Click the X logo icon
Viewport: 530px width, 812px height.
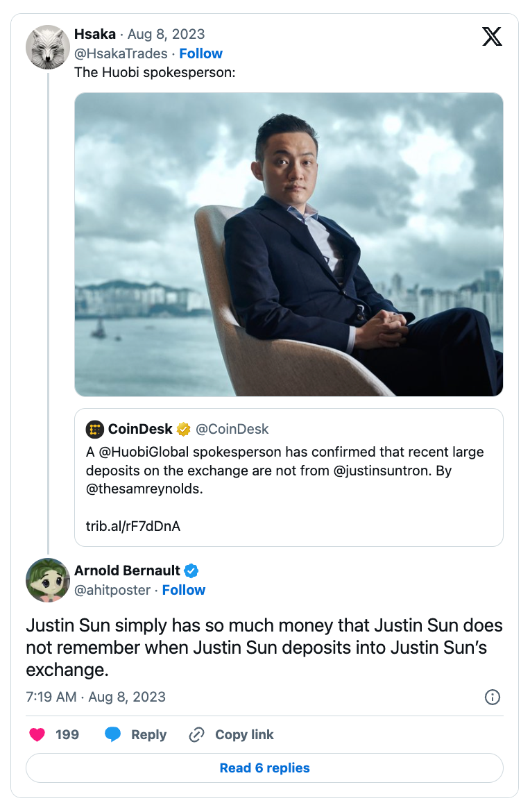[492, 37]
